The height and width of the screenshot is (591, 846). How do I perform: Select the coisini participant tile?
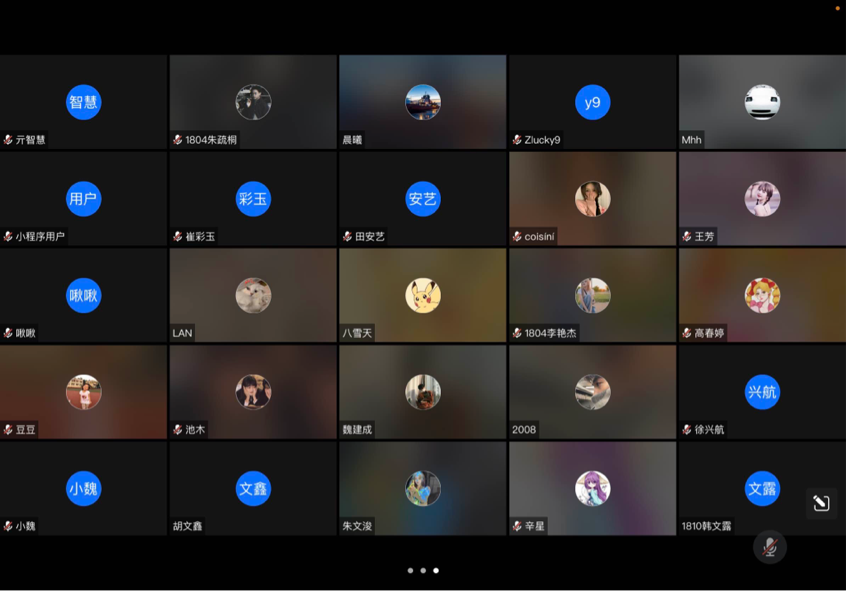pyautogui.click(x=593, y=199)
